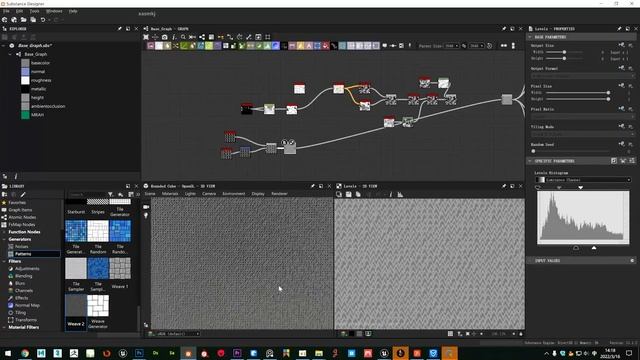Click the filter funnel icon in Library
The height and width of the screenshot is (360, 640).
click(x=110, y=195)
